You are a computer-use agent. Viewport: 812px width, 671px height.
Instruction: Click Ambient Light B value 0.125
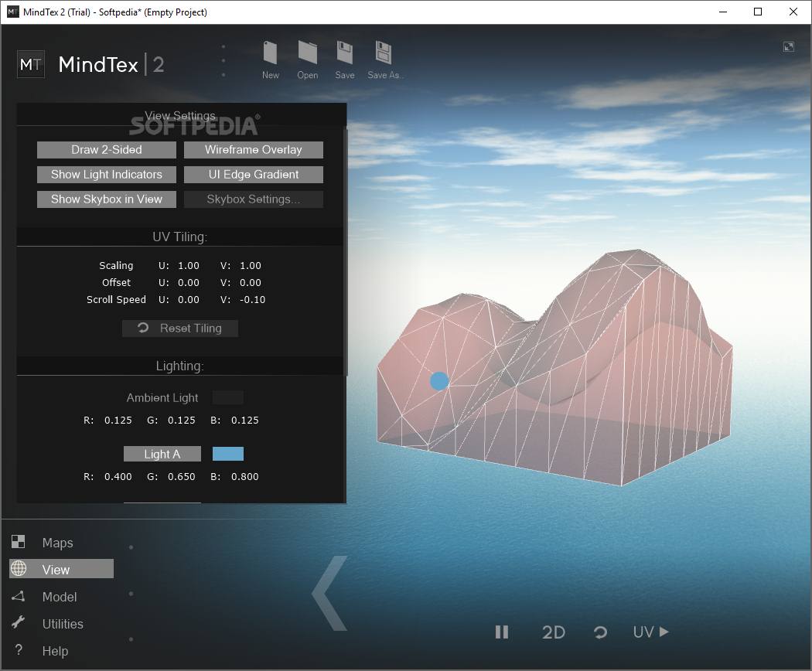pyautogui.click(x=244, y=421)
